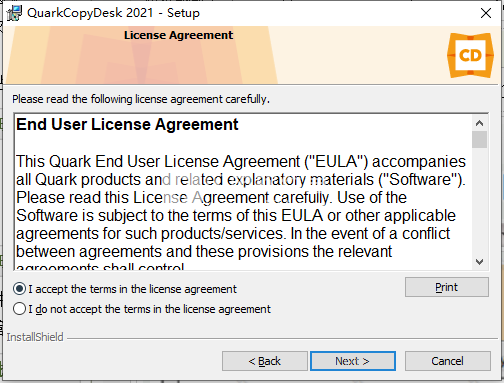
Task: Click the license scrollbar thumb
Action: [479, 139]
